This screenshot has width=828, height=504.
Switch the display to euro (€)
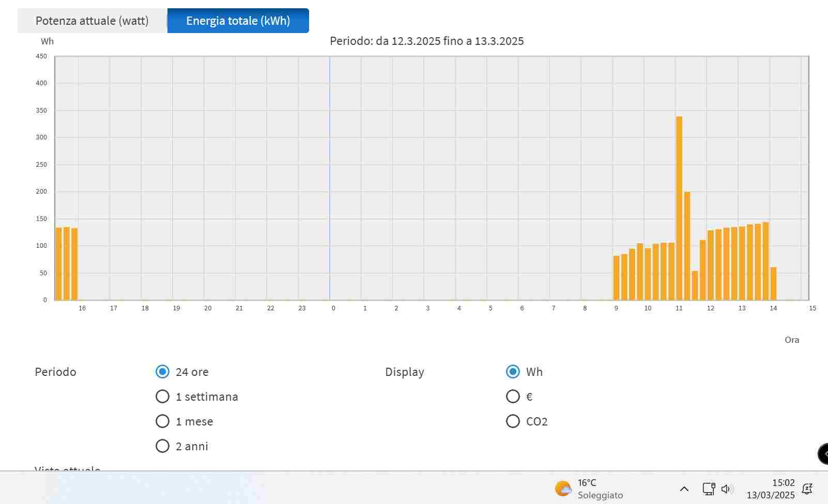513,397
